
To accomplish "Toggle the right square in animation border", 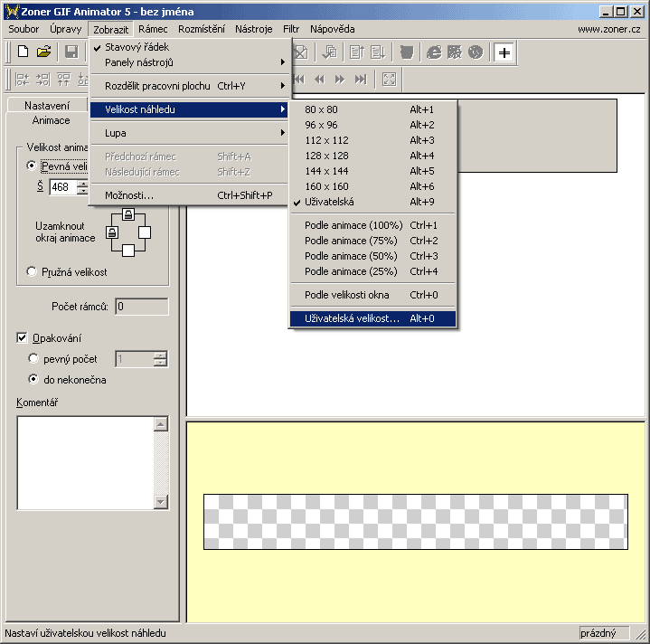I will [x=145, y=232].
